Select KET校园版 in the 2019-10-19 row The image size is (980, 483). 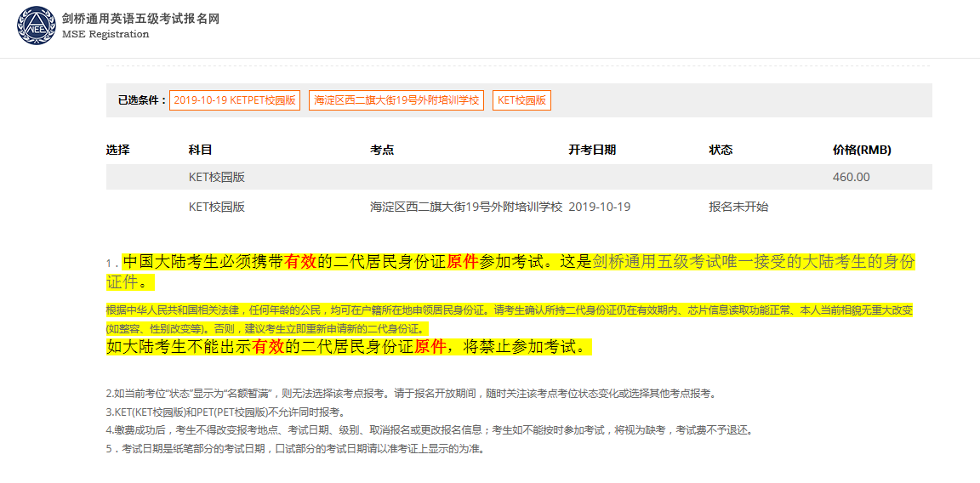[x=217, y=207]
